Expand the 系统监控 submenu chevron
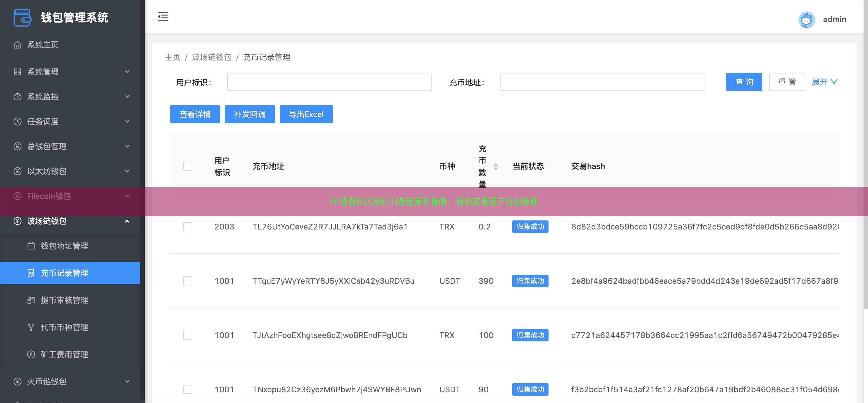The width and height of the screenshot is (868, 403). coord(127,97)
